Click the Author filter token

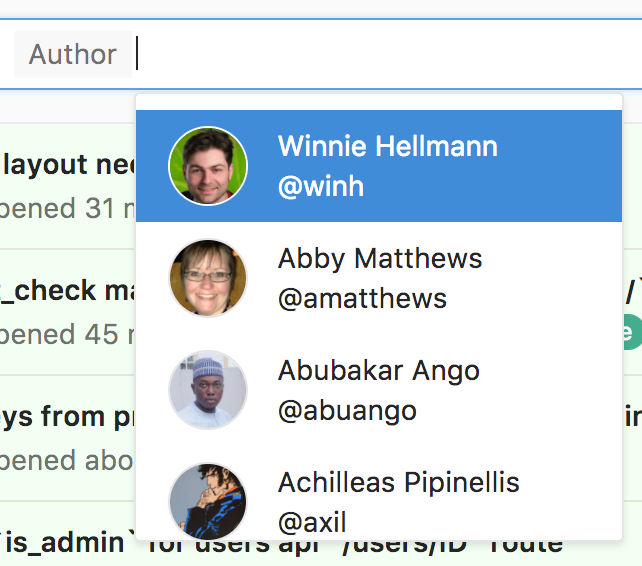tap(73, 54)
